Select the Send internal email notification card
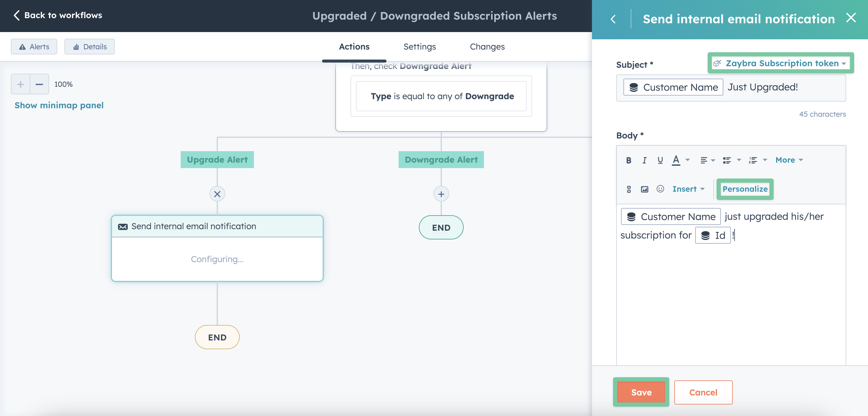The height and width of the screenshot is (416, 868). tap(217, 249)
